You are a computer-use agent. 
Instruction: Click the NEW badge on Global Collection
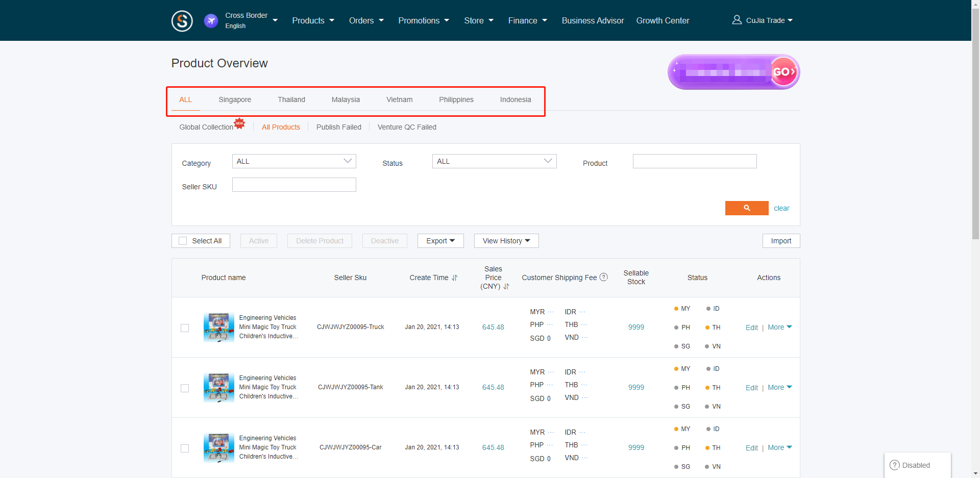[239, 123]
